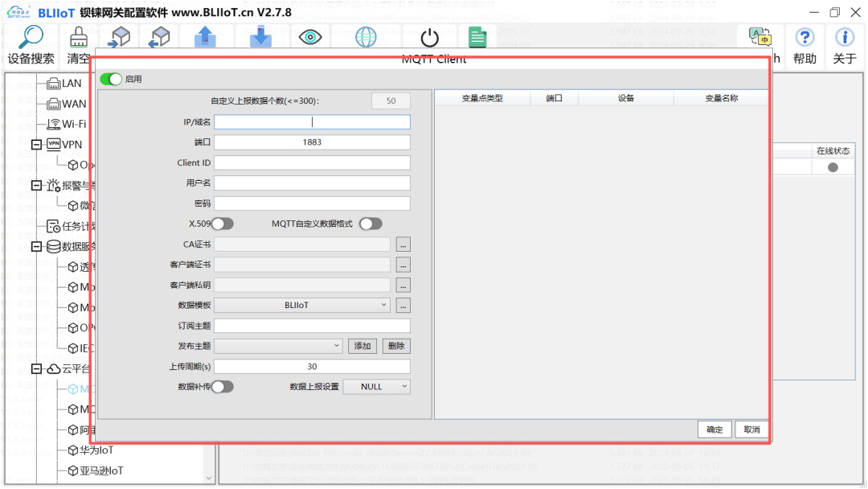Click the blue upload arrow icon
The height and width of the screenshot is (489, 868).
click(205, 38)
